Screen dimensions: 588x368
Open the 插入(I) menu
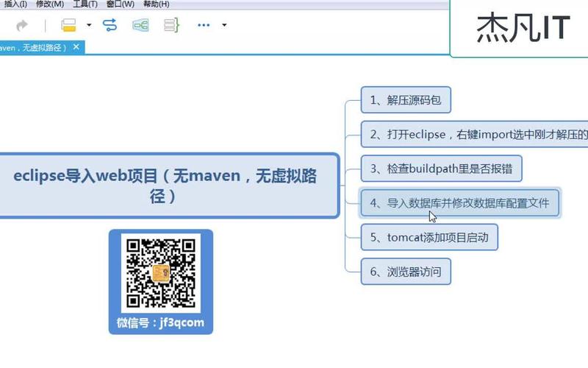click(x=15, y=4)
